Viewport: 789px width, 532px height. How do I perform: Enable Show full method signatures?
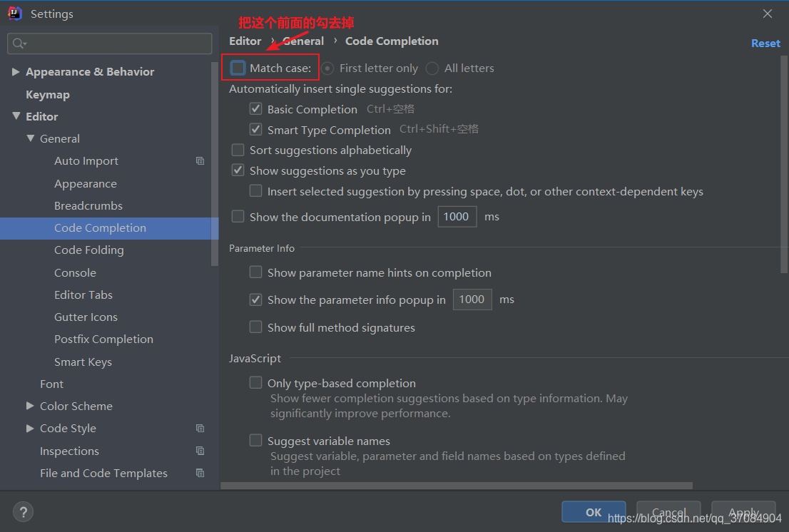coord(255,327)
